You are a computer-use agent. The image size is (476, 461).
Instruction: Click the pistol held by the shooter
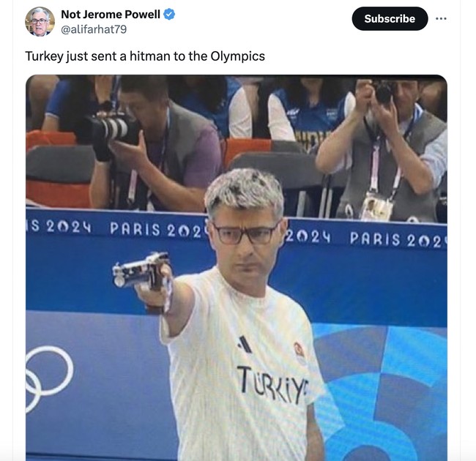pos(141,271)
